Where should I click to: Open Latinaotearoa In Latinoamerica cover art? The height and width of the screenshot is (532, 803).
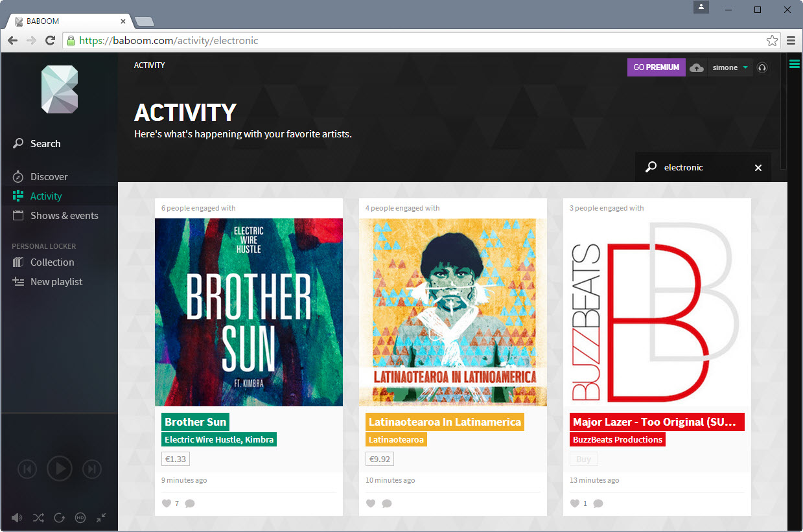tap(453, 312)
